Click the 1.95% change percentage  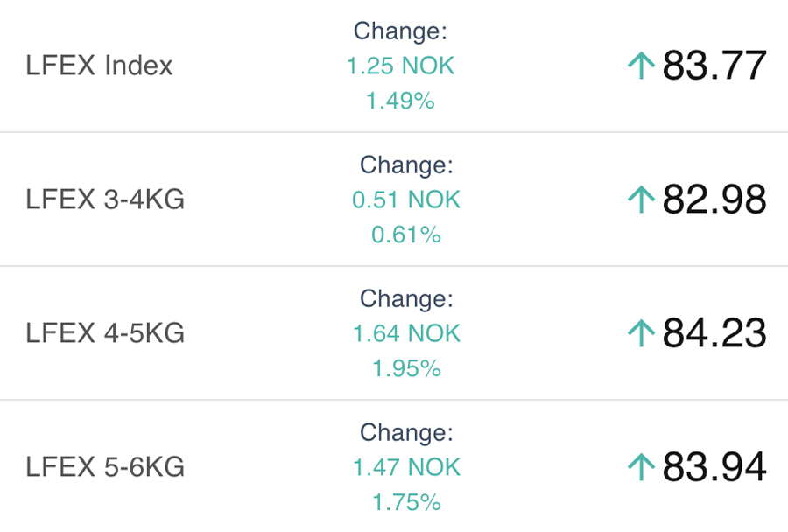coord(406,368)
